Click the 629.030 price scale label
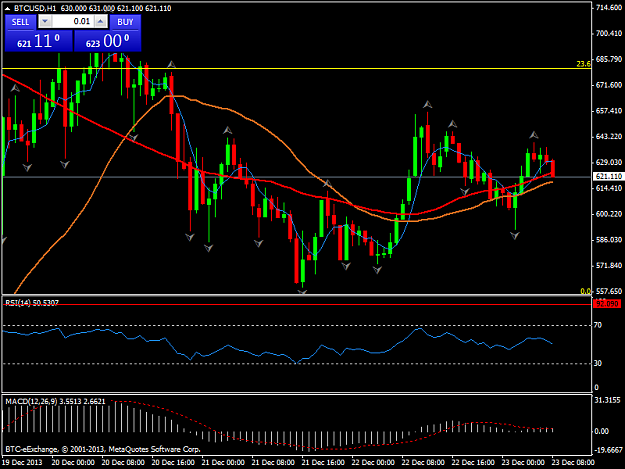Viewport: 625px width, 469px height. pyautogui.click(x=609, y=162)
